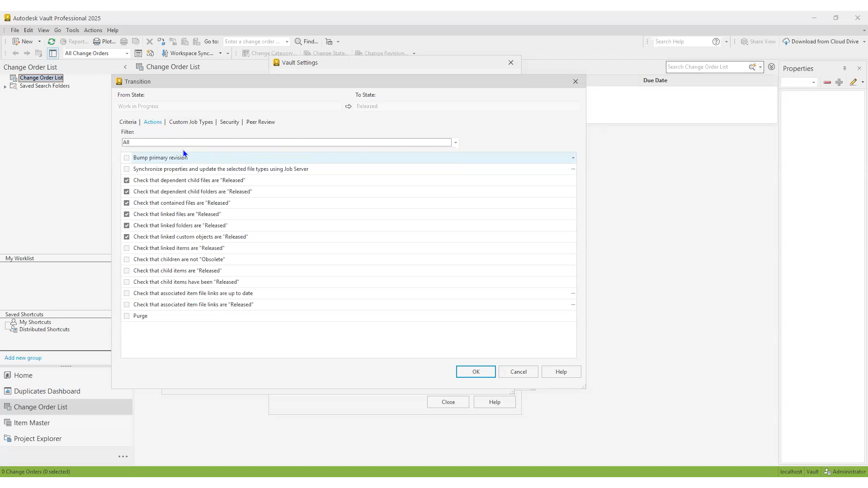
Task: Click the Print icon next to Plot
Action: (x=124, y=42)
